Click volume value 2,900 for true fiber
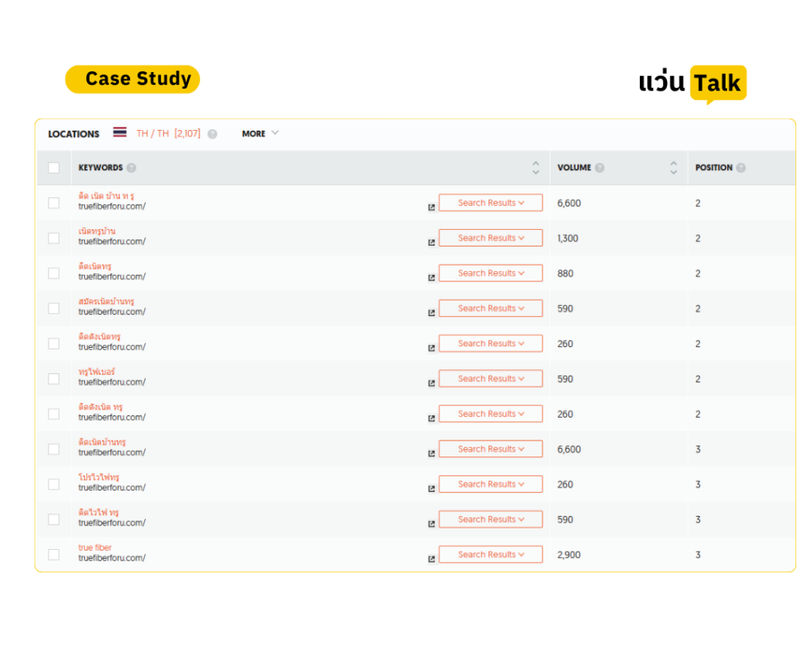 coord(569,555)
